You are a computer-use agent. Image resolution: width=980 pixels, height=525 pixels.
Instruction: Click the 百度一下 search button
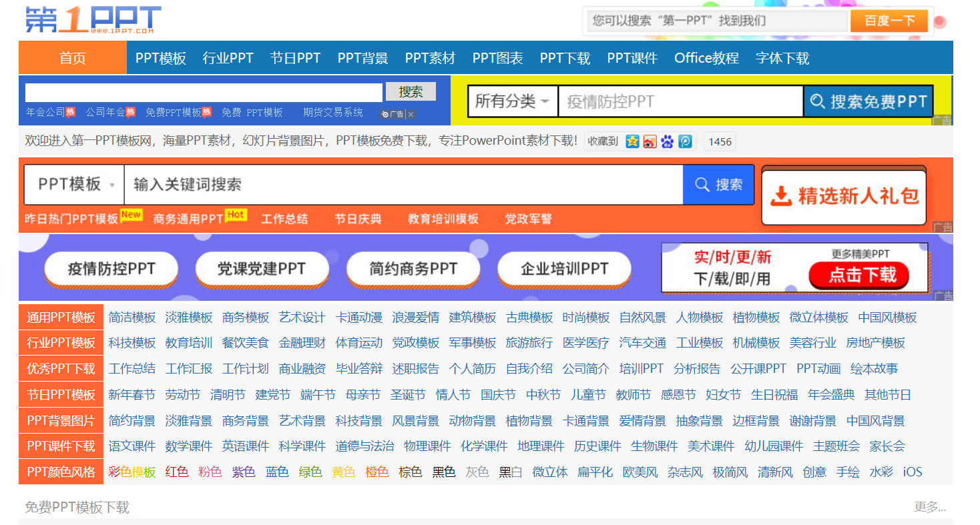tap(889, 21)
